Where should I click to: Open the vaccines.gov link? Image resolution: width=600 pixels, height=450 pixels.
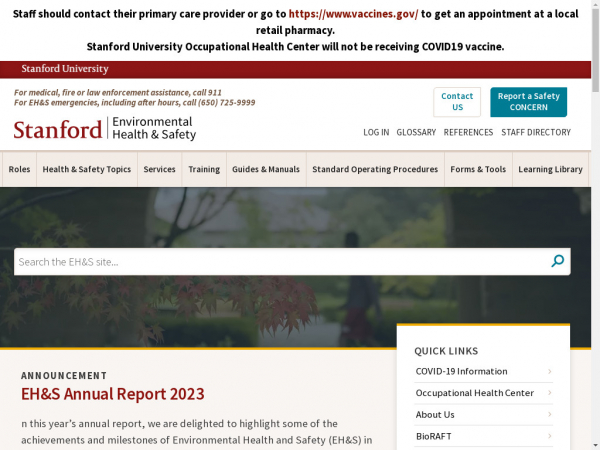pos(353,14)
